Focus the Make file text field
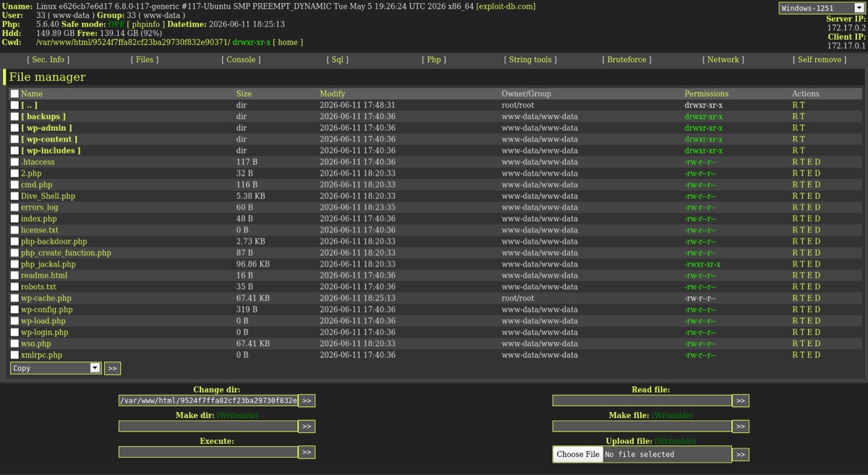This screenshot has height=475, width=868. click(642, 427)
